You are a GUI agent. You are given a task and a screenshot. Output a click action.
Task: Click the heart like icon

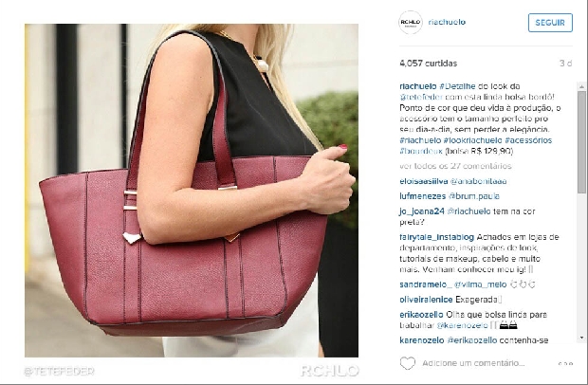pyautogui.click(x=408, y=363)
